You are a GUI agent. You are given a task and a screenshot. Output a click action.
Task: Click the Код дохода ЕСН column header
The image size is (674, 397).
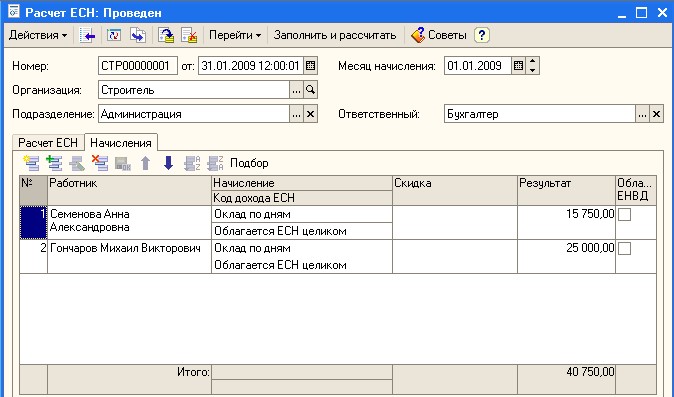(x=302, y=198)
